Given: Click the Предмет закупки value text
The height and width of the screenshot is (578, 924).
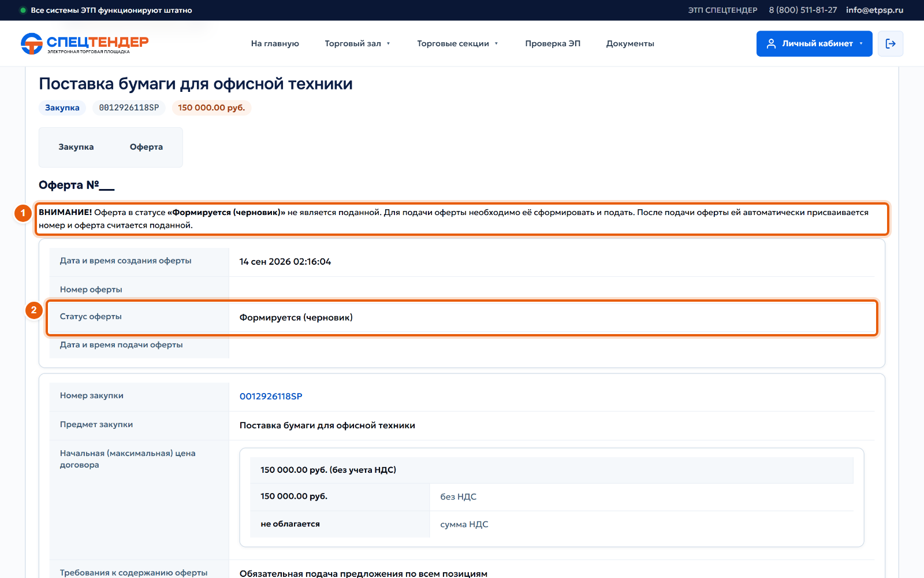Looking at the screenshot, I should click(x=327, y=425).
